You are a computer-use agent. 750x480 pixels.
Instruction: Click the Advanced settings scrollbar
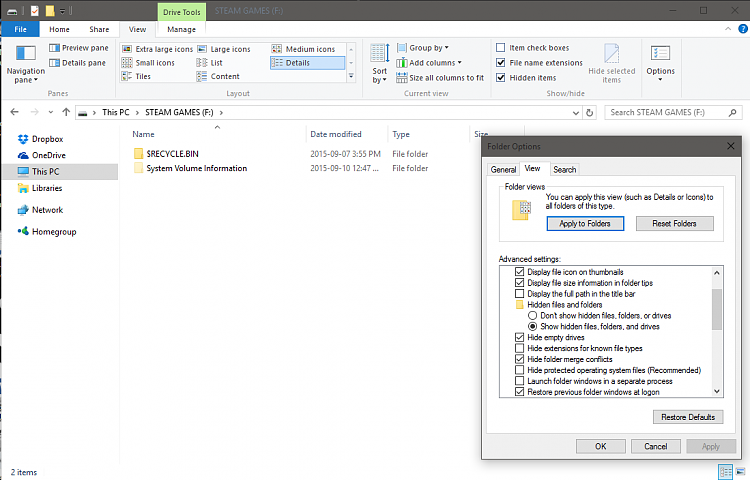point(716,310)
